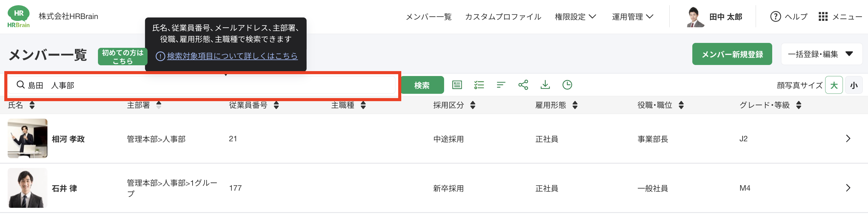This screenshot has width=868, height=217.
Task: Expand the 運用管理 dropdown
Action: coord(632,17)
